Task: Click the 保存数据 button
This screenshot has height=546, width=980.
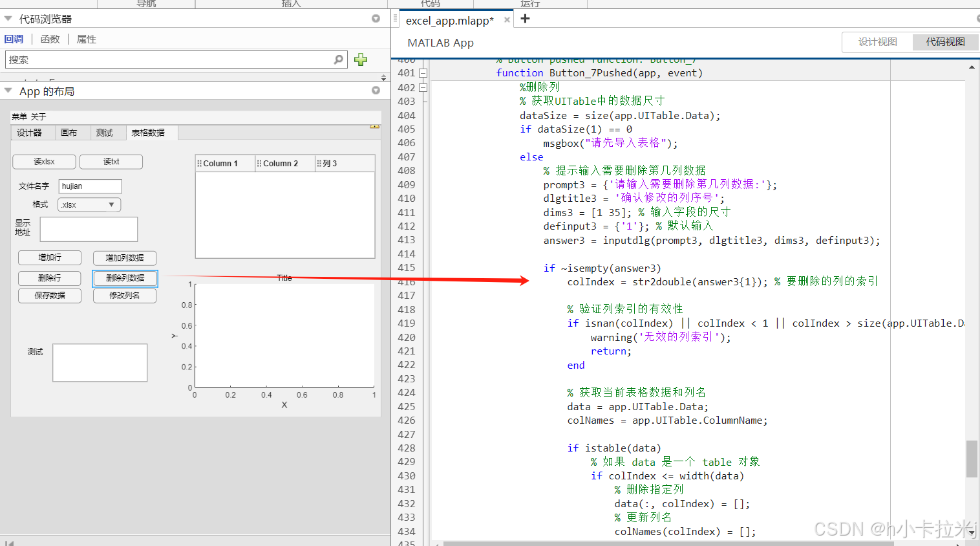Action: pyautogui.click(x=50, y=296)
